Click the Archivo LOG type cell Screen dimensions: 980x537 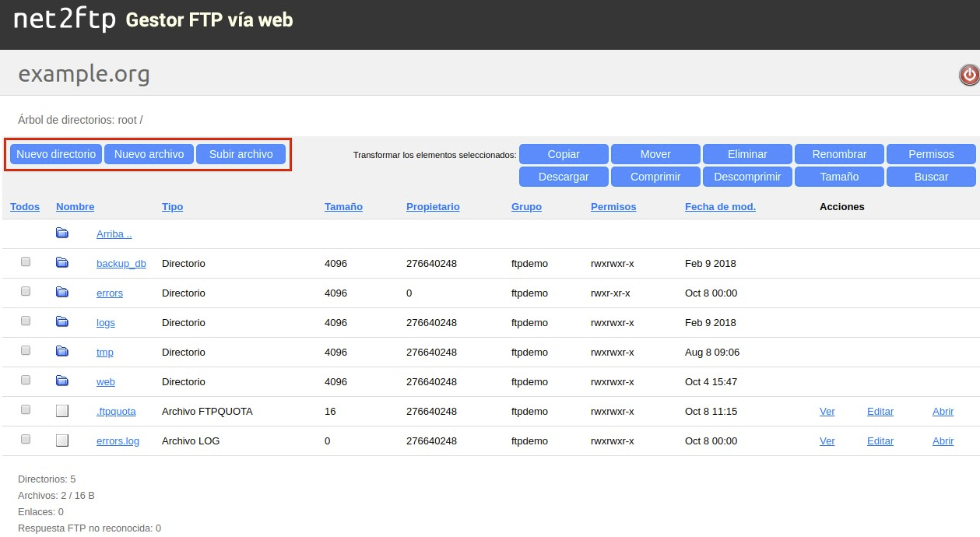click(191, 440)
